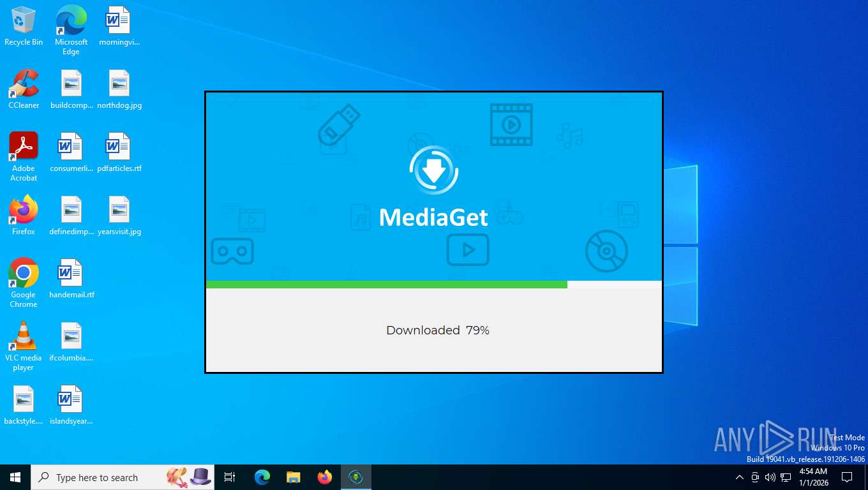Select the backstyle... image file
Viewport: 868px width, 490px height.
(24, 405)
